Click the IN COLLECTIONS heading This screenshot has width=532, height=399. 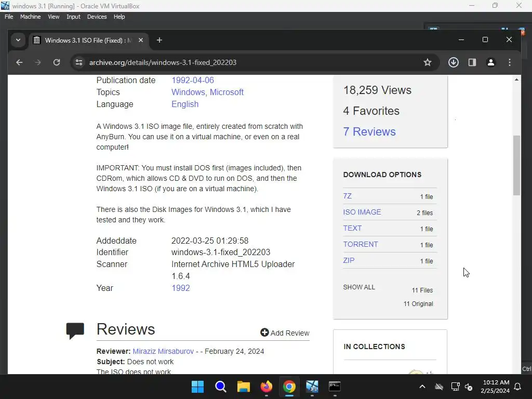point(374,347)
